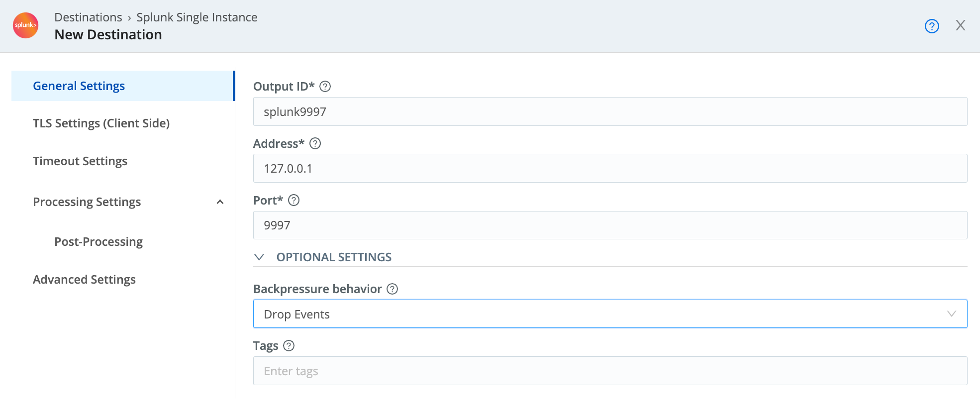Click the OPTIONAL SETTINGS heading
This screenshot has height=420, width=980.
tap(334, 257)
